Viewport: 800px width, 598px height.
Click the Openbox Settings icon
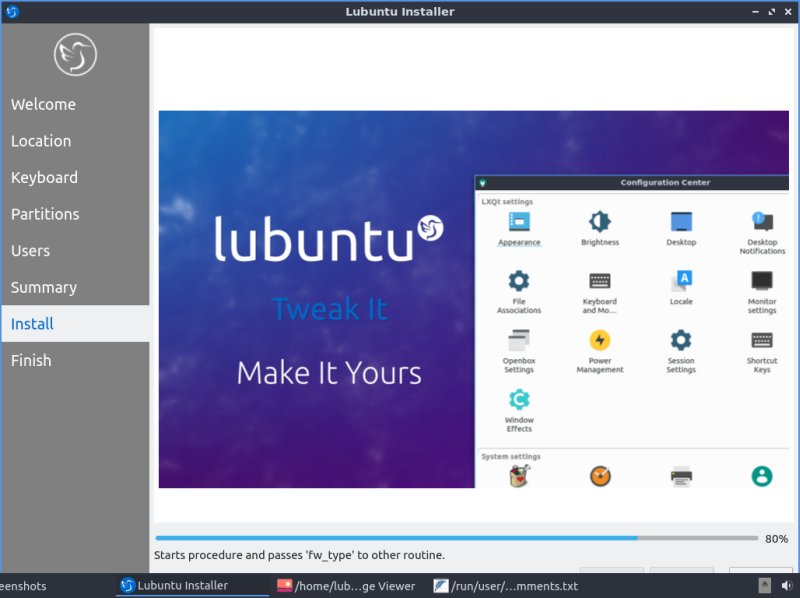pyautogui.click(x=519, y=340)
